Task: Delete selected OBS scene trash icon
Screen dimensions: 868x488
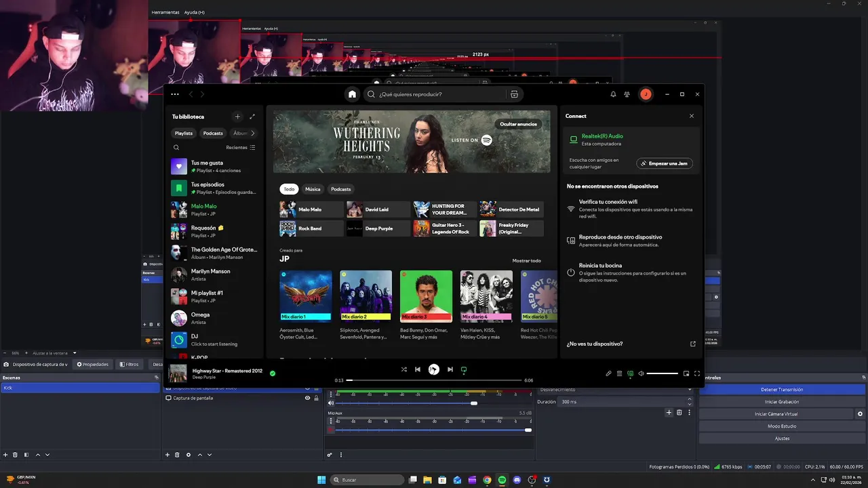Action: 15,455
